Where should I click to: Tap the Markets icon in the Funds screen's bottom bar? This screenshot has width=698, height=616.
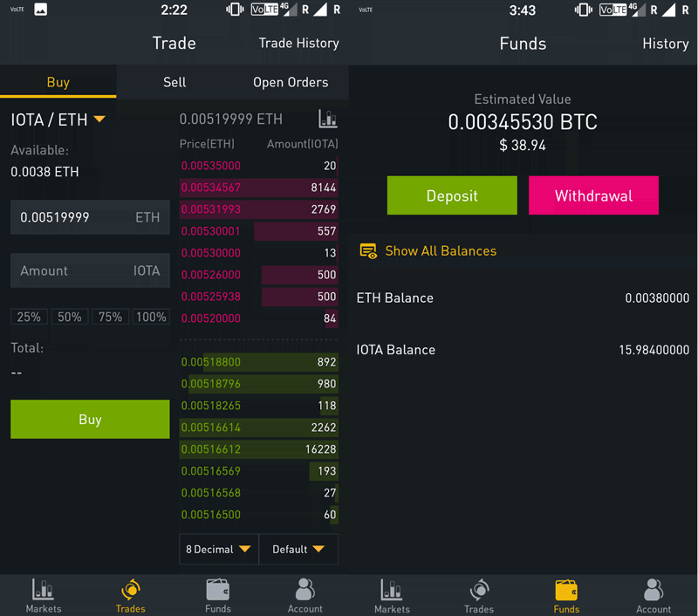(x=392, y=590)
